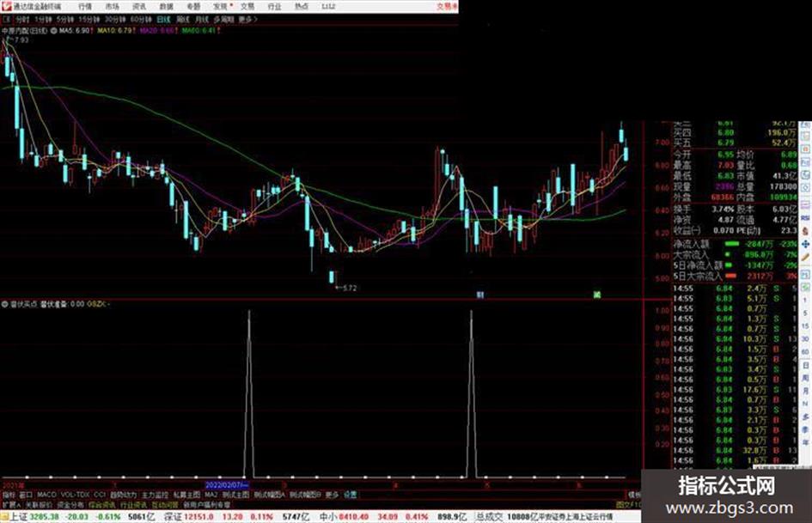Open the 发现 menu

coord(221,7)
